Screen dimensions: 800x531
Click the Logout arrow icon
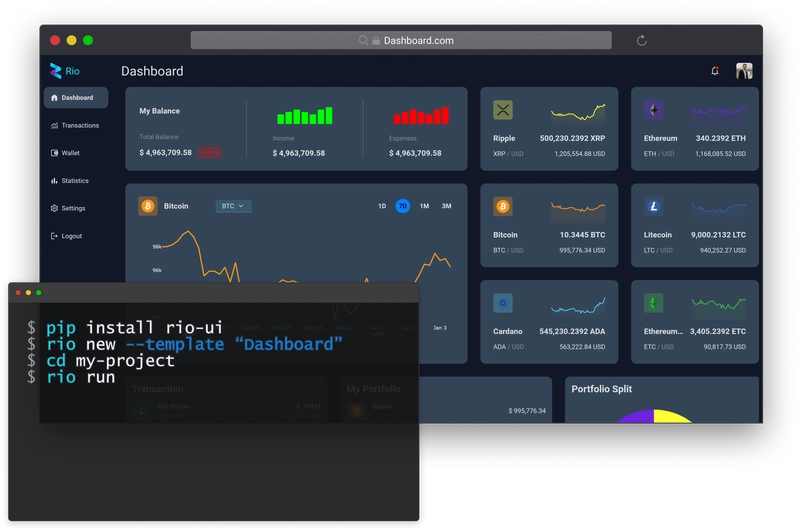(54, 236)
